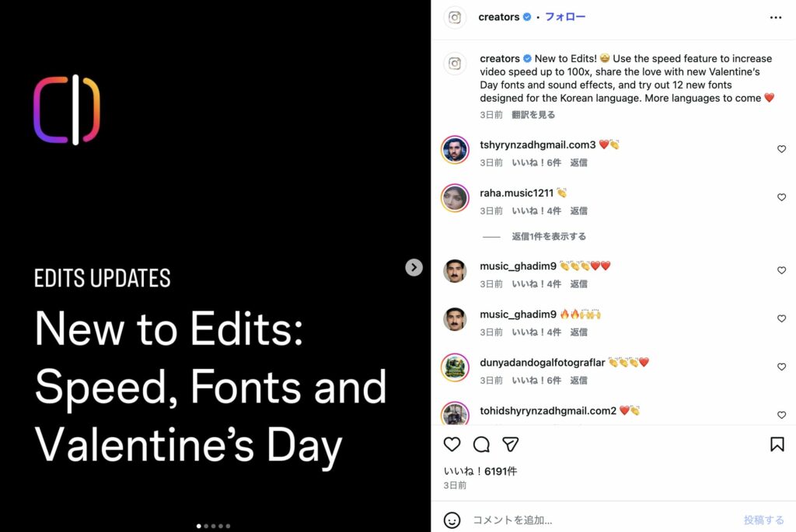Save the post with bookmark icon
The image size is (796, 532).
click(x=777, y=444)
